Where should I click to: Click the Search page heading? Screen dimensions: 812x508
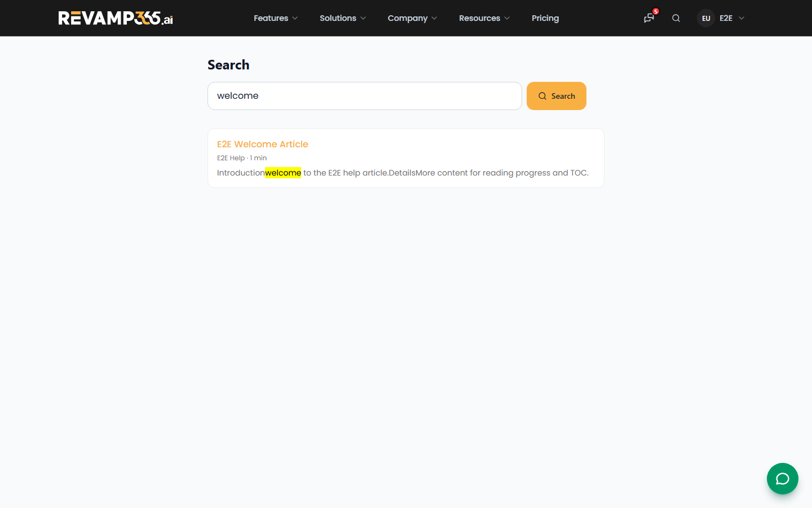(x=228, y=65)
